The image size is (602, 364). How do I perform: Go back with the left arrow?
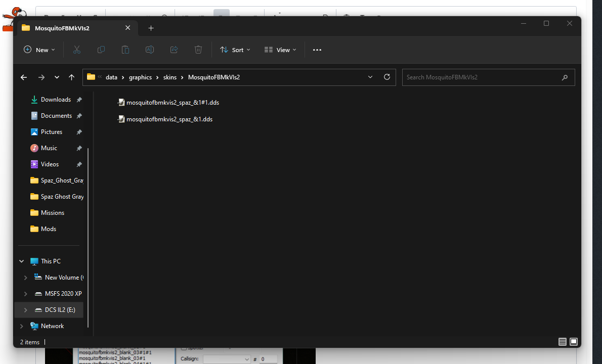pyautogui.click(x=24, y=77)
